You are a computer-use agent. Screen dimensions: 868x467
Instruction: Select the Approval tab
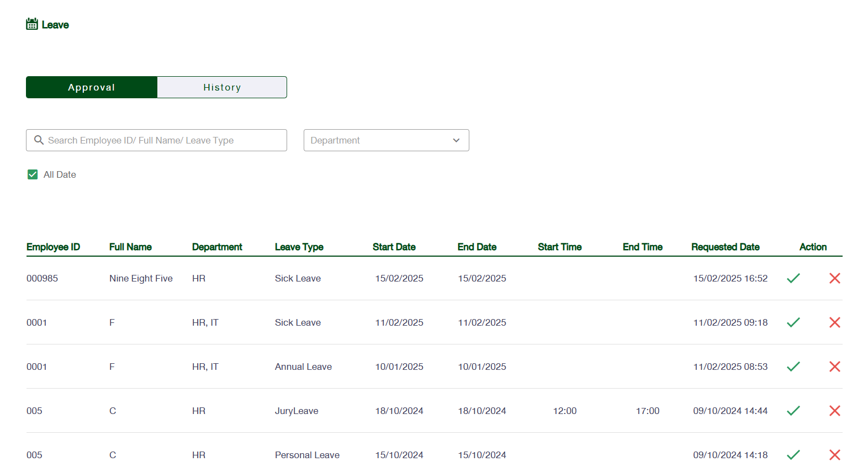(x=92, y=87)
